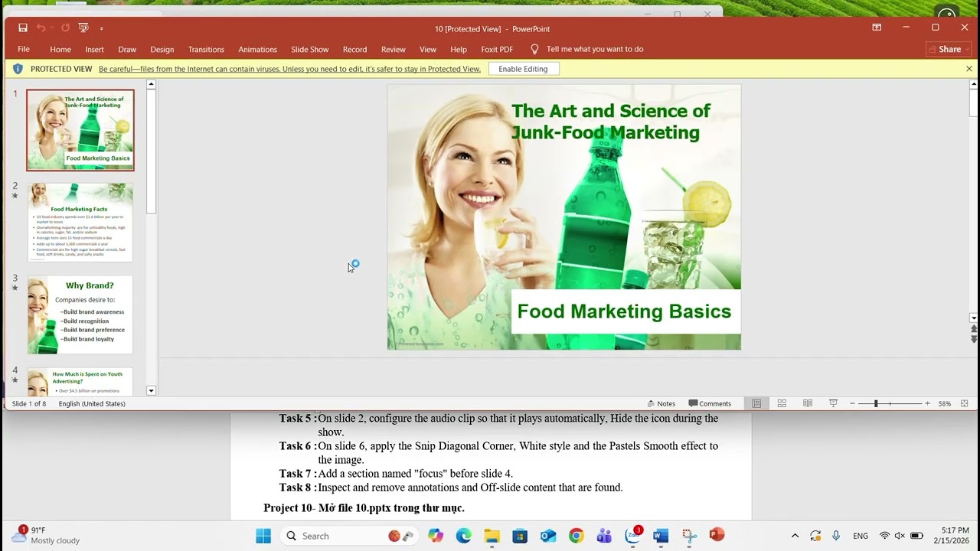This screenshot has height=551, width=980.
Task: Click thumbnail pane scroll down arrow
Action: click(x=151, y=390)
